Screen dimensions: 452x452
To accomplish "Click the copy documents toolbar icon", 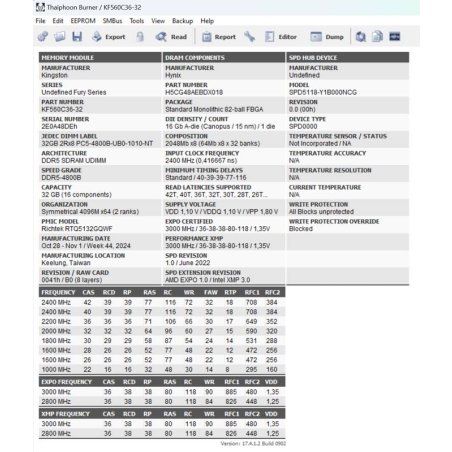I will click(x=377, y=37).
